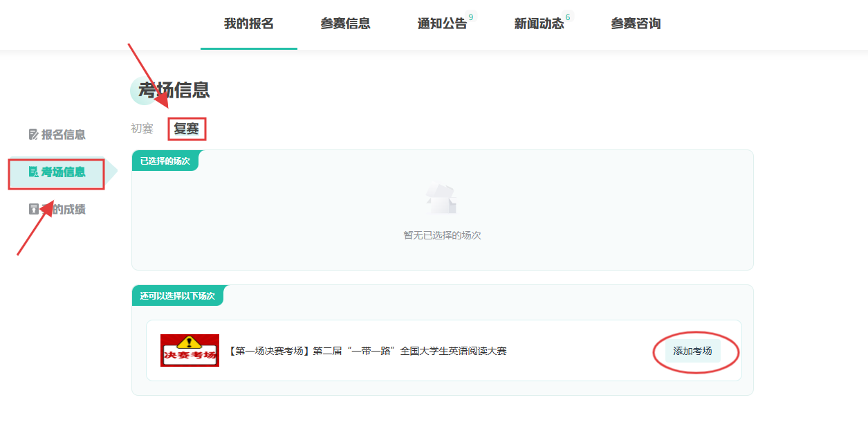Click the empty box illustration icon
The width and height of the screenshot is (868, 438).
(441, 199)
